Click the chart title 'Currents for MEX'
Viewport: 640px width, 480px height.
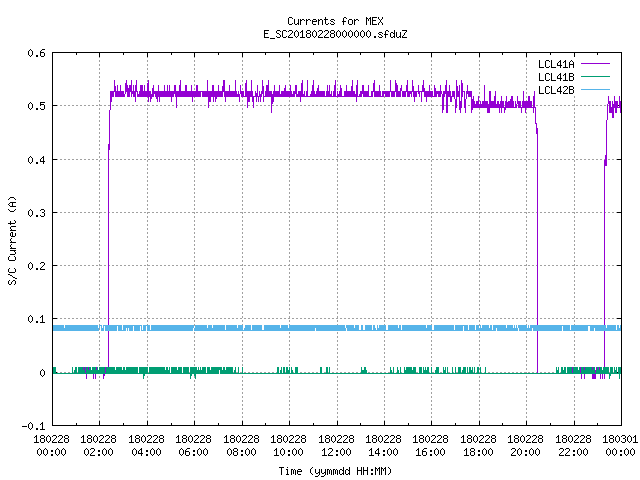[335, 21]
